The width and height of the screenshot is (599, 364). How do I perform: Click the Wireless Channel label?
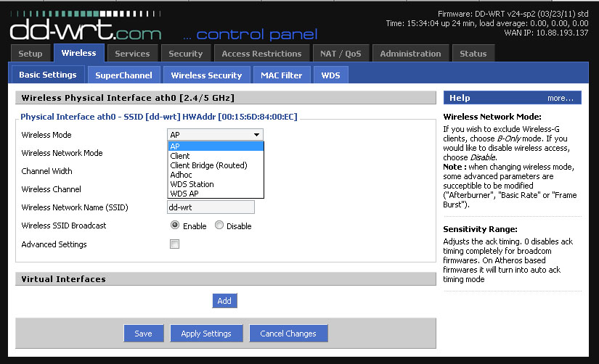(52, 189)
